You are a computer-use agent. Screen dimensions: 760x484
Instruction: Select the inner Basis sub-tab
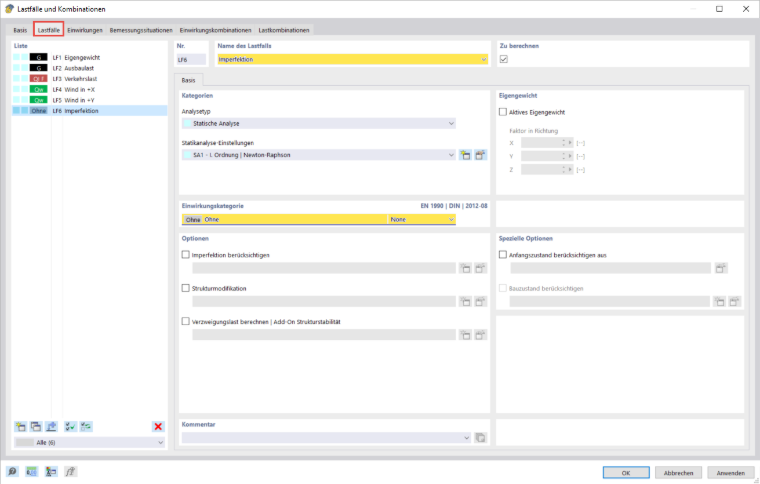click(189, 80)
